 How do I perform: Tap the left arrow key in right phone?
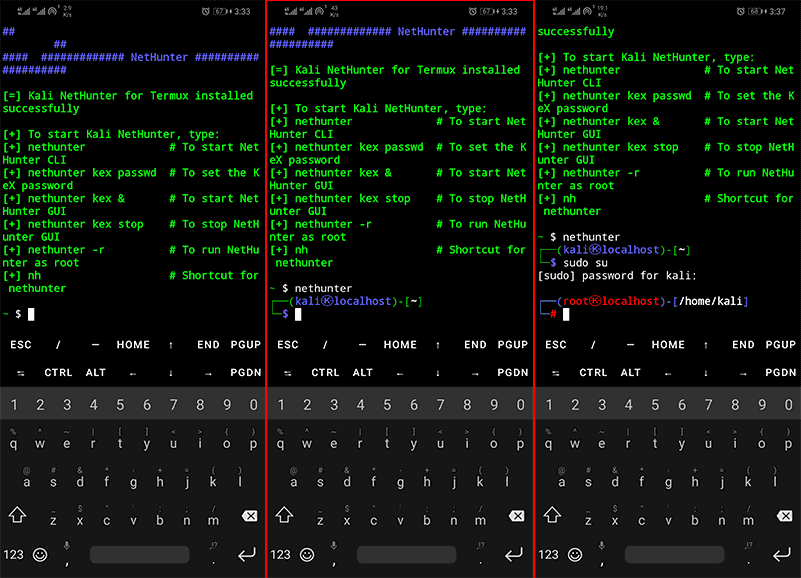coord(668,374)
